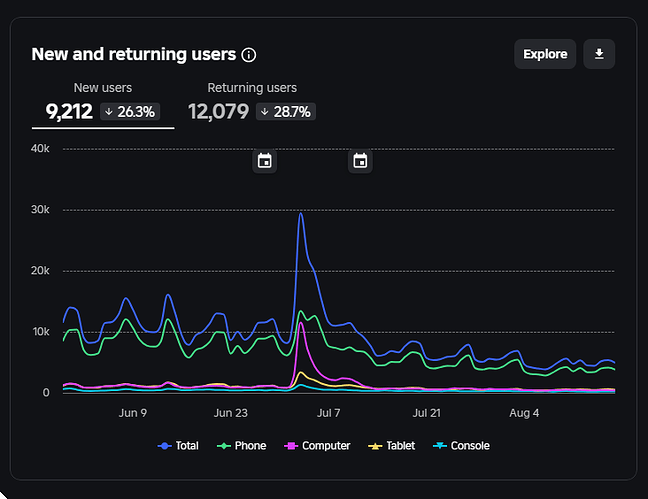Click the blue Total line peak
The height and width of the screenshot is (499, 648).
301,214
